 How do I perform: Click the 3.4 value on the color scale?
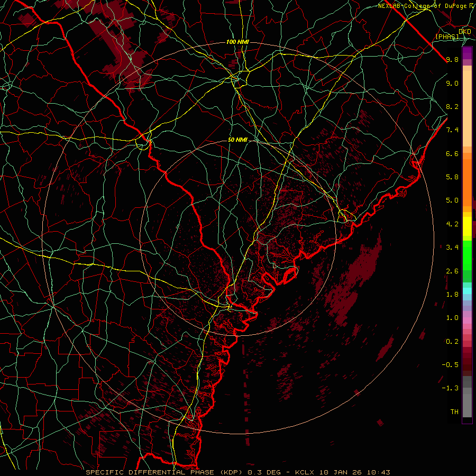452,248
